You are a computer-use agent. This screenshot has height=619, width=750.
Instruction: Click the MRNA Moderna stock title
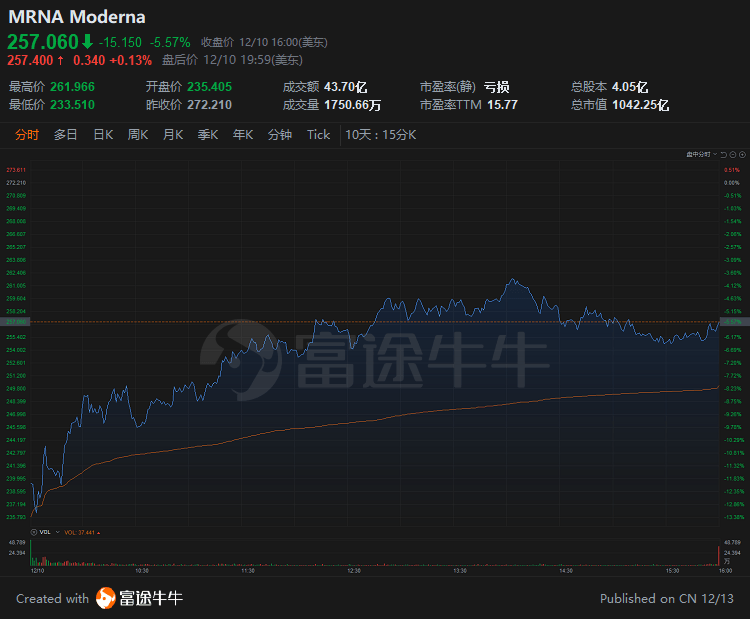tap(77, 17)
